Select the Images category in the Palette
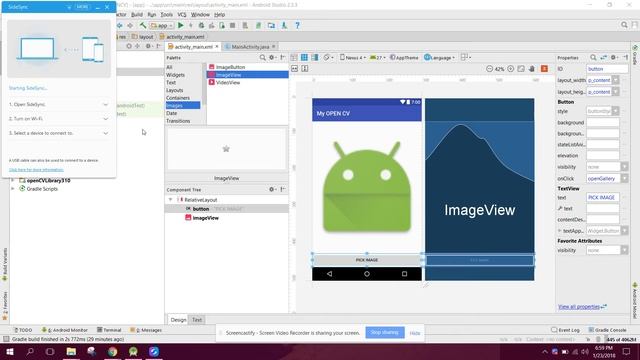Image resolution: width=640 pixels, height=360 pixels. pos(183,106)
